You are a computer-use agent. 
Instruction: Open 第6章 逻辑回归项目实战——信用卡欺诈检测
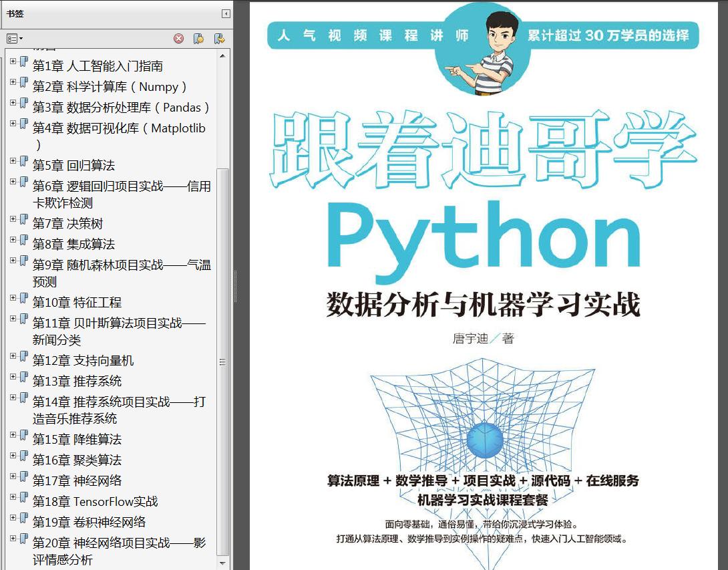[122, 194]
